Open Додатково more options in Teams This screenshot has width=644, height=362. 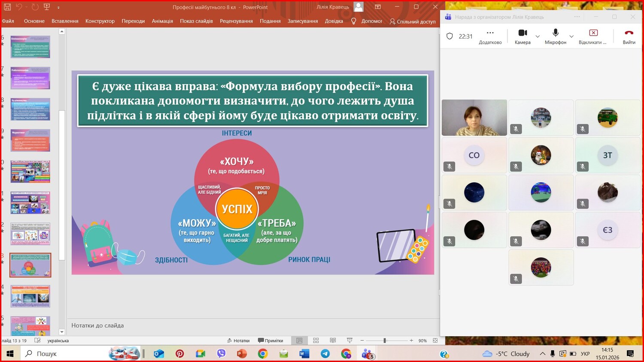tap(490, 36)
